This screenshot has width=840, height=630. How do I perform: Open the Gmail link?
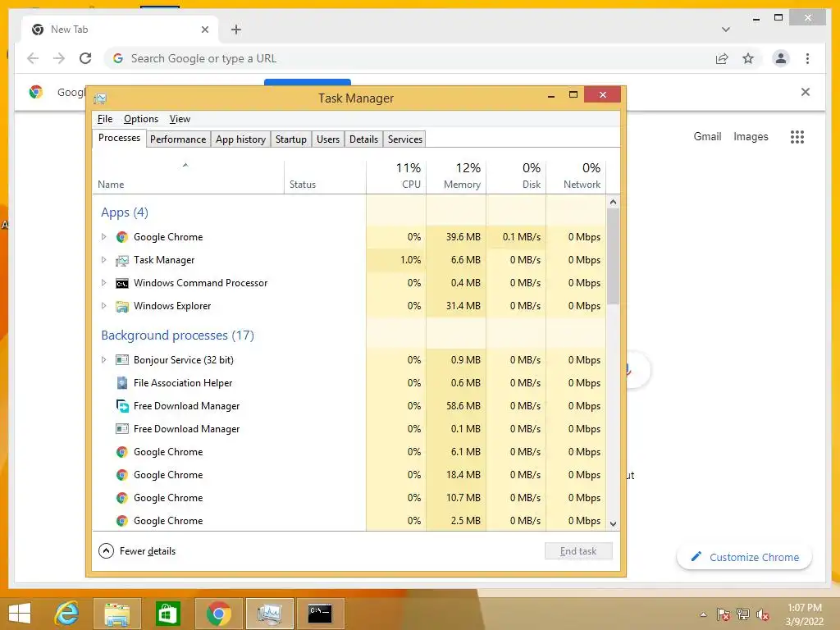(x=707, y=137)
